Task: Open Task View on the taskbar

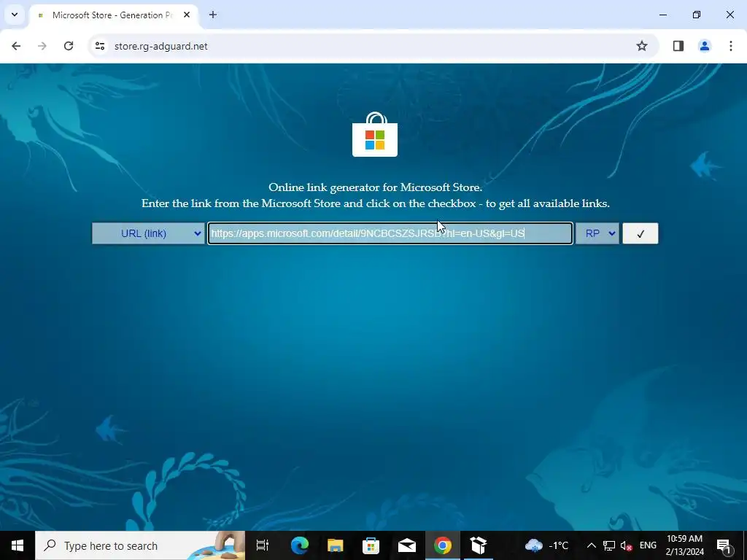Action: pyautogui.click(x=263, y=545)
